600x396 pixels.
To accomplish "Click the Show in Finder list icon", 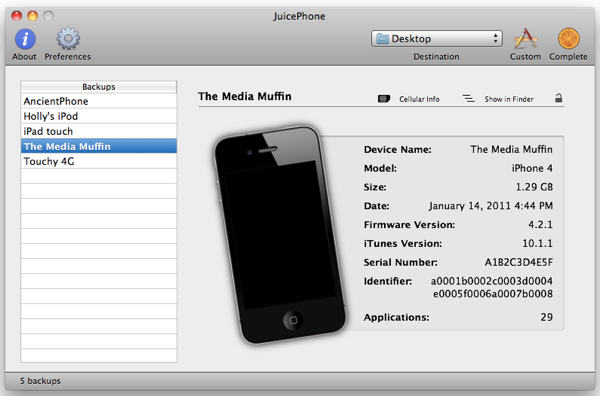I will click(468, 99).
